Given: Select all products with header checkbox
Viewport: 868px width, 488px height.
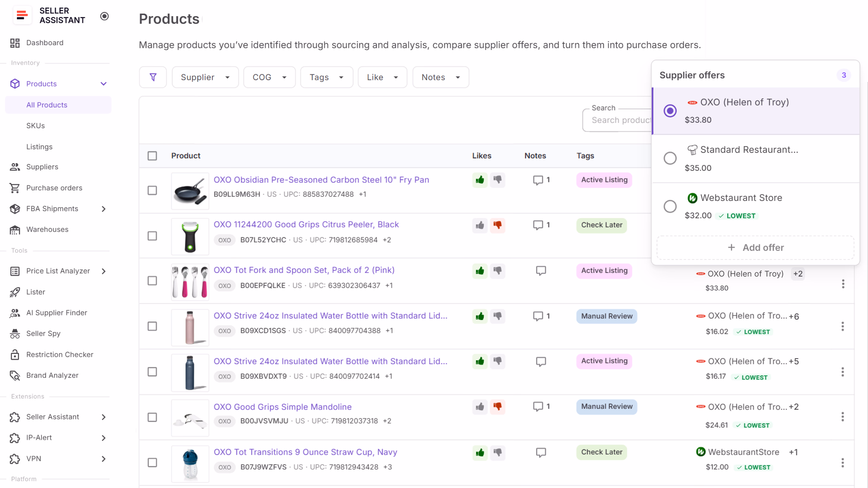Looking at the screenshot, I should (x=152, y=156).
